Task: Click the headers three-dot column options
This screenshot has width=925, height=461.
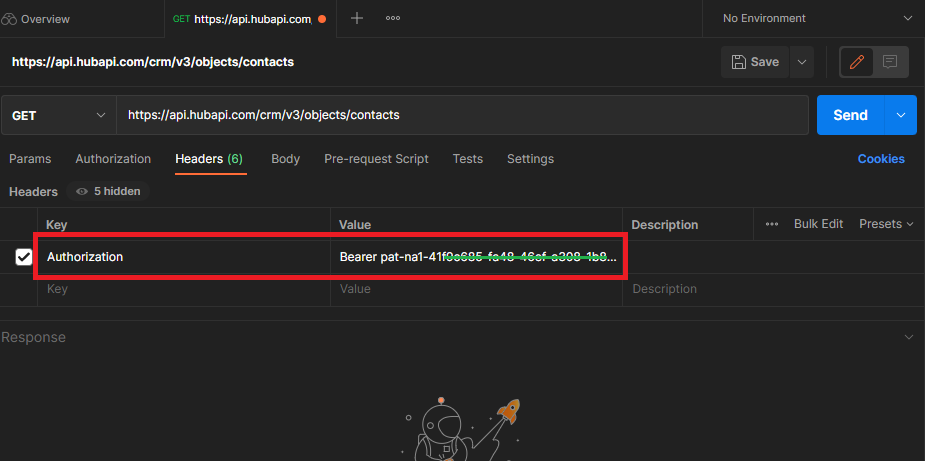Action: [772, 224]
